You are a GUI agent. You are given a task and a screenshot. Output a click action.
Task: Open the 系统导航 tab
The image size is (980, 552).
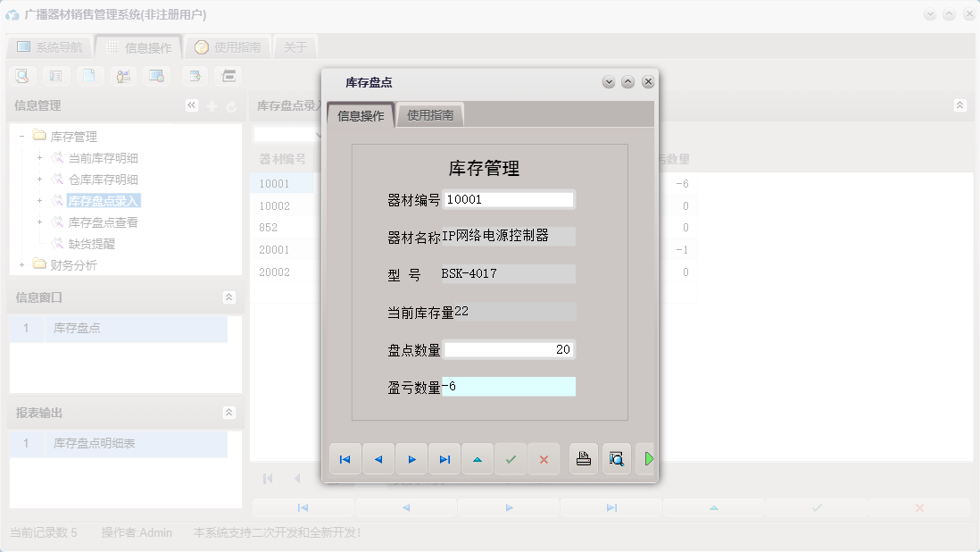tap(53, 46)
